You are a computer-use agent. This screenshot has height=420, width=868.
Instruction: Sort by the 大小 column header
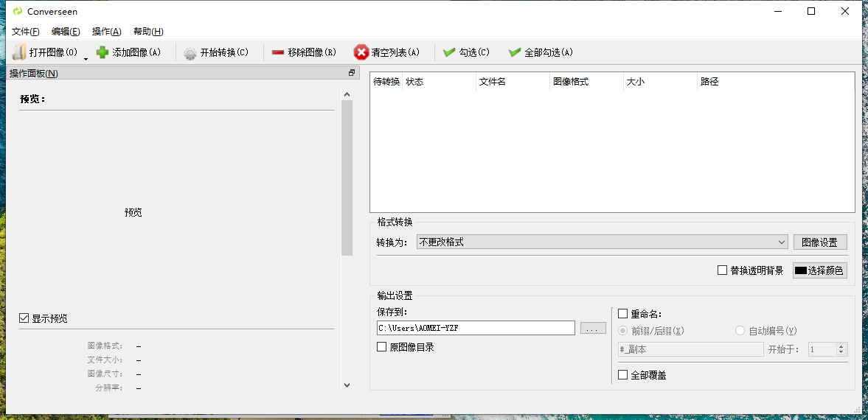[660, 82]
